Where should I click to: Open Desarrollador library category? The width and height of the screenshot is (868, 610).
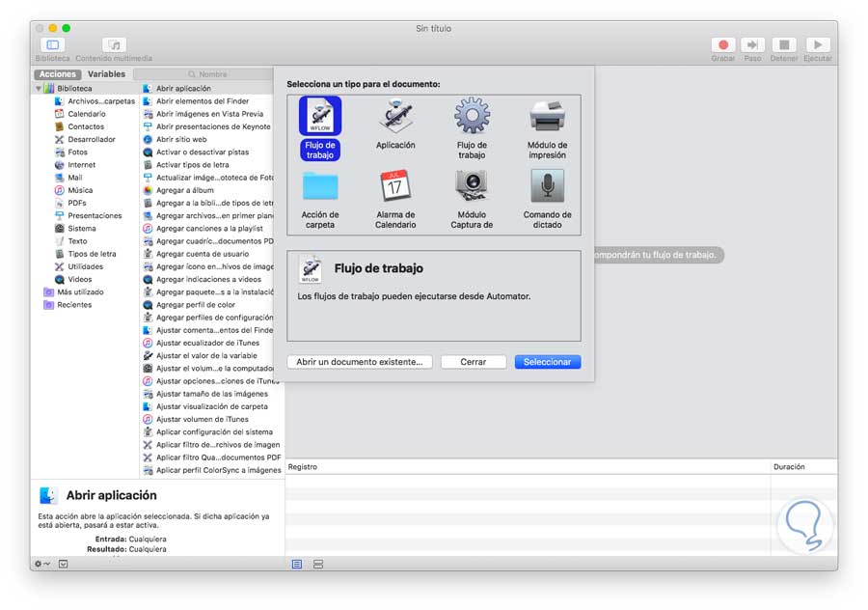[85, 140]
